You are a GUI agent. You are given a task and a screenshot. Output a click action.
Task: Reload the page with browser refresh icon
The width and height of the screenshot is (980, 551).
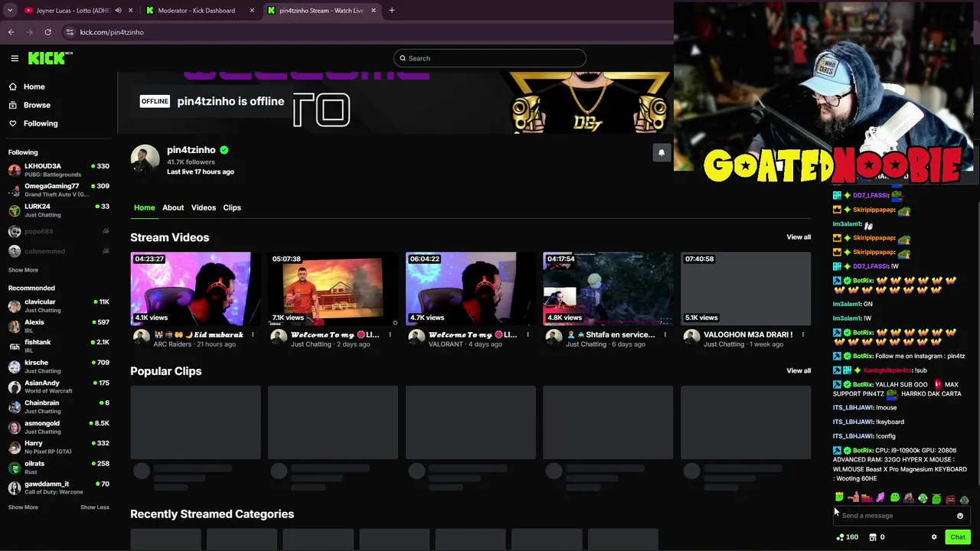coord(47,32)
